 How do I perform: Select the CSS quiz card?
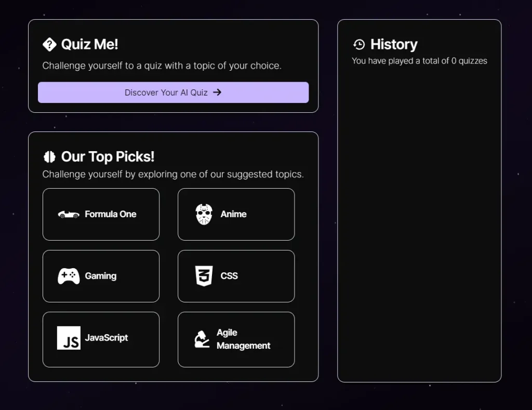(236, 276)
